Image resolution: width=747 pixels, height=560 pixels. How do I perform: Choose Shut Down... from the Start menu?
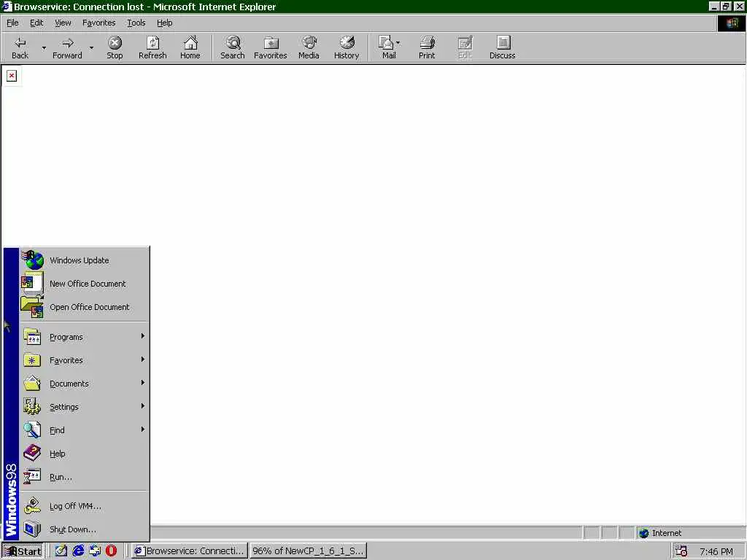[84, 529]
